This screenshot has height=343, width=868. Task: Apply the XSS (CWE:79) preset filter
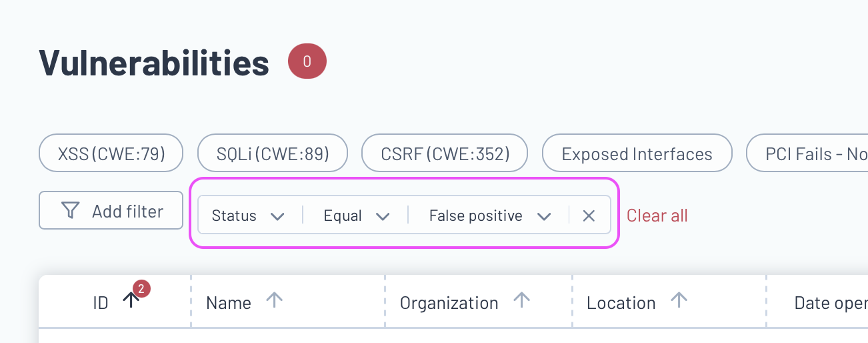(111, 153)
